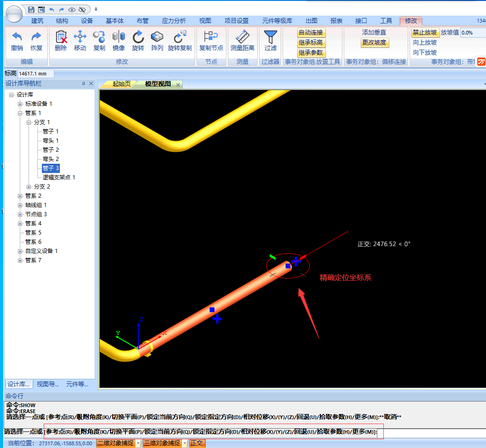Select tree item 逻辑支架点 1
Viewport: 486px width, 448px height.
[59, 178]
